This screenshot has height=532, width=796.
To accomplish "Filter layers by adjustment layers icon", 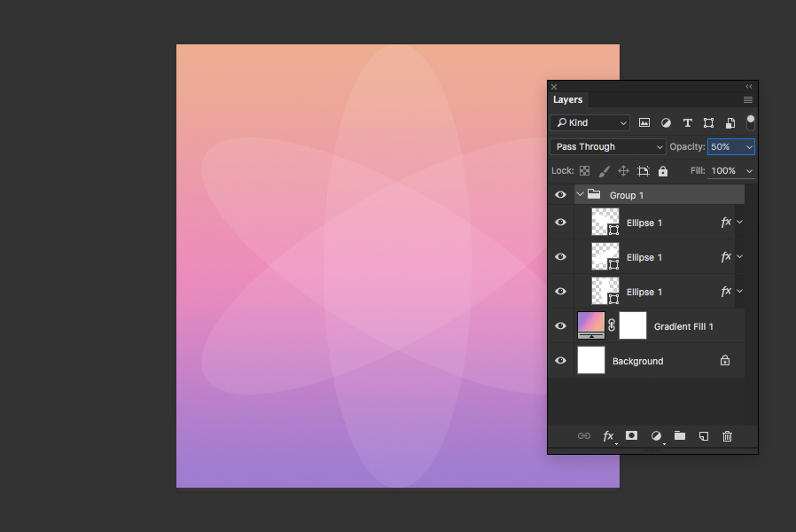I will pyautogui.click(x=666, y=123).
